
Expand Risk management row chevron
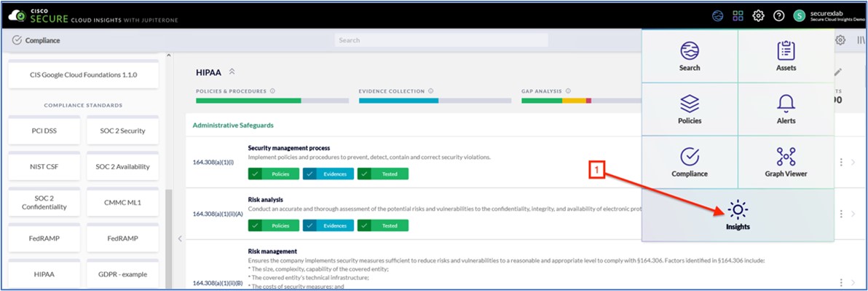tap(853, 282)
